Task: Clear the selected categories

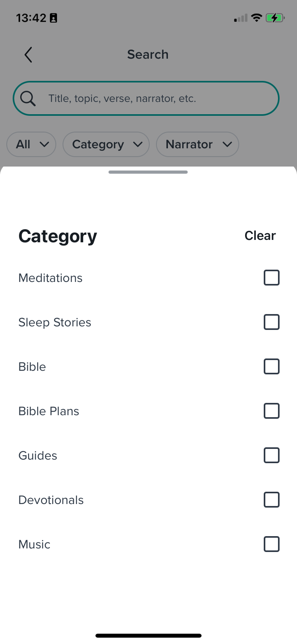Action: (x=260, y=236)
